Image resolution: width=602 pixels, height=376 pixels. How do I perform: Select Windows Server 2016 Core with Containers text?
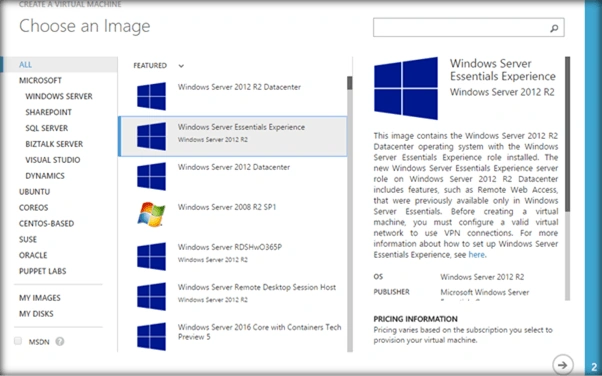point(260,332)
